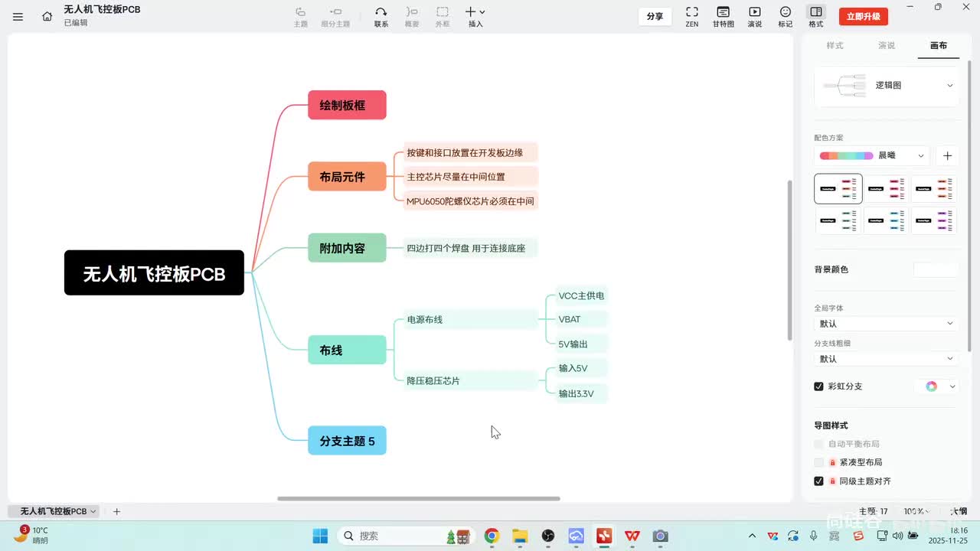The height and width of the screenshot is (551, 980).
Task: Toggle the rainbow branch (彩虹分支) checkbox
Action: [818, 386]
